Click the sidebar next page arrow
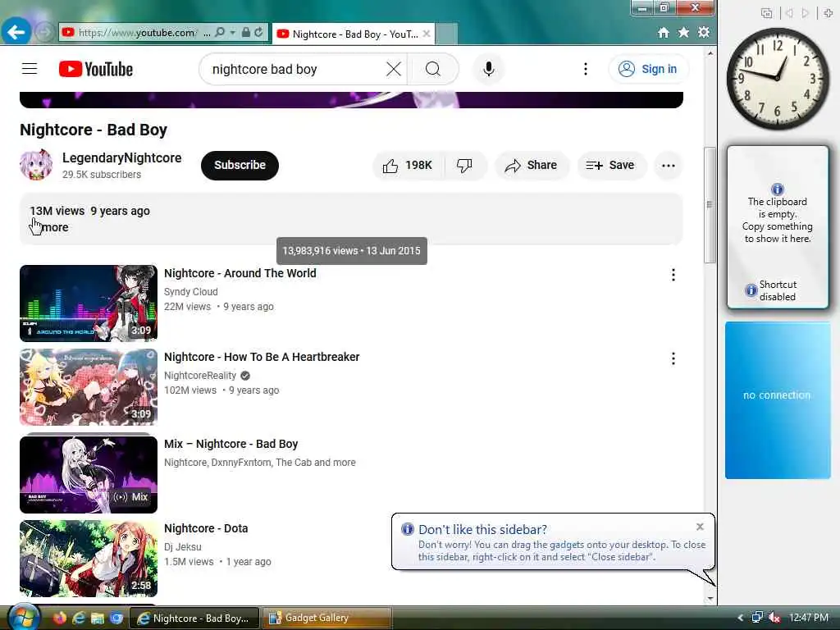 coord(806,13)
